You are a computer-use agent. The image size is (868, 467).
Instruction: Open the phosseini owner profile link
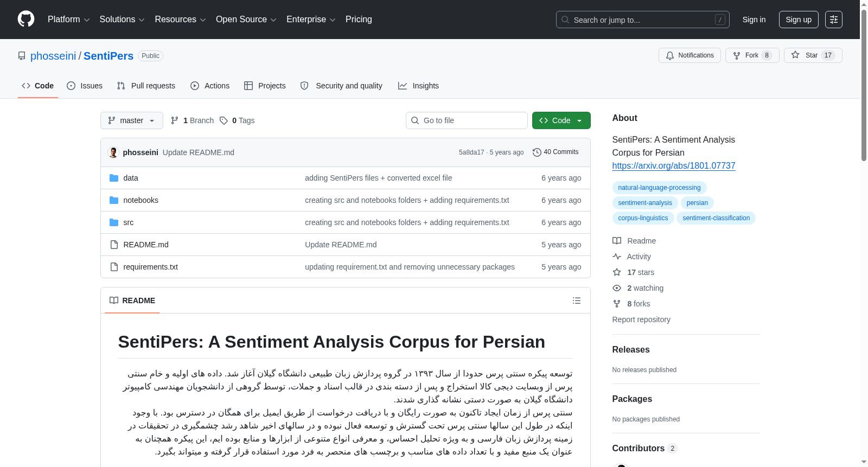[x=53, y=56]
